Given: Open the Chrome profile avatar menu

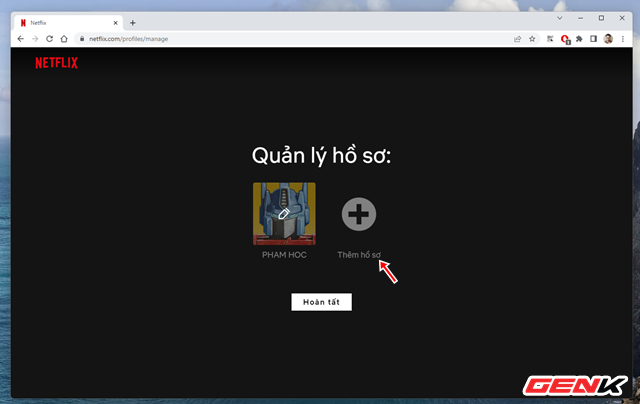Looking at the screenshot, I should tap(608, 39).
